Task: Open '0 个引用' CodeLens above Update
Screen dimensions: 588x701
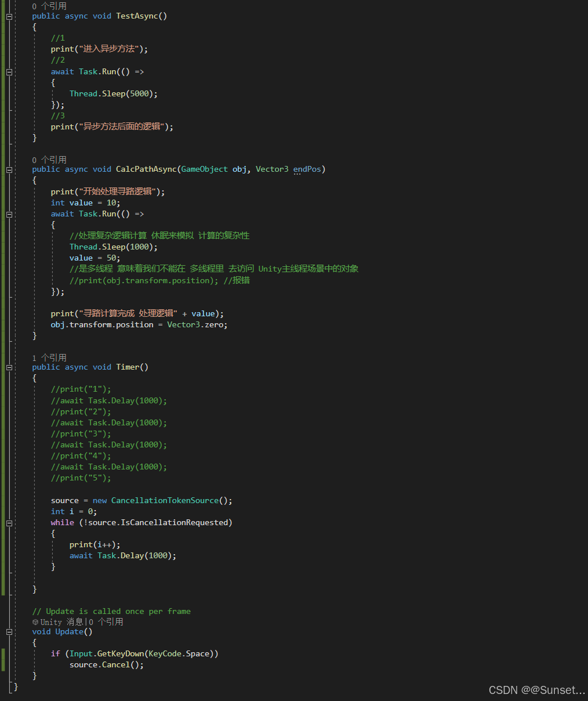Action: coord(106,622)
